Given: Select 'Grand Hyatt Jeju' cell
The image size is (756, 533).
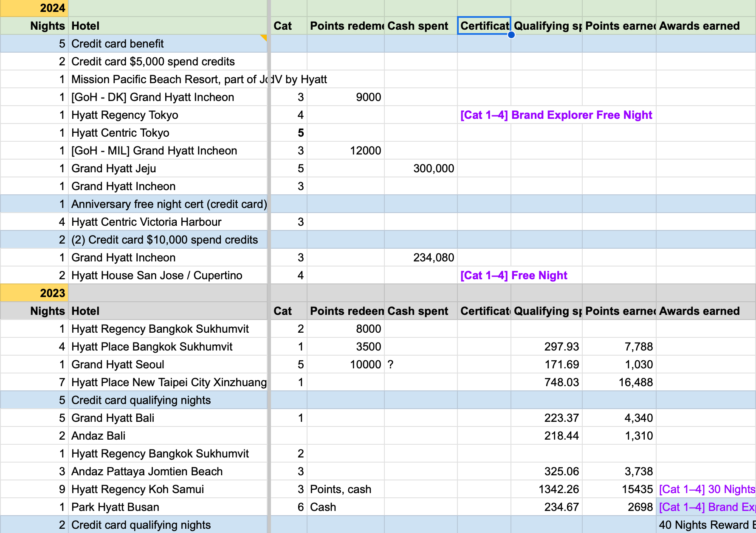Looking at the screenshot, I should pyautogui.click(x=168, y=168).
